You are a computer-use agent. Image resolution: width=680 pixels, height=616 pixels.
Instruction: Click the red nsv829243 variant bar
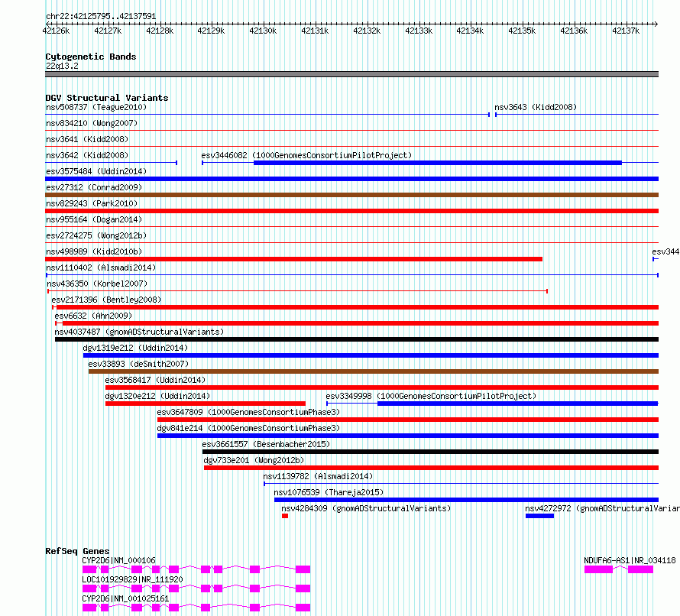[x=351, y=211]
